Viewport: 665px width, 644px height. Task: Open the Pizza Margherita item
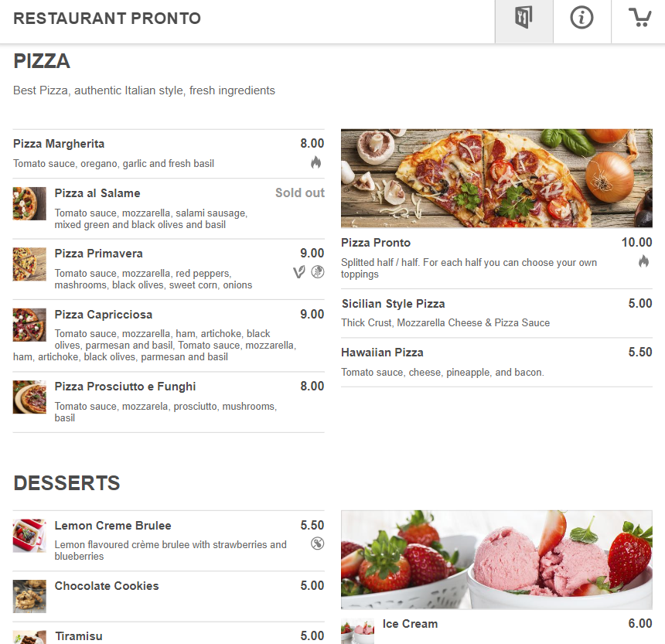pos(59,144)
